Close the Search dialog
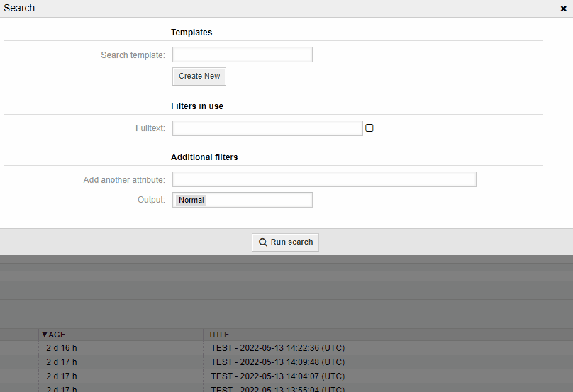573x392 pixels. click(563, 9)
